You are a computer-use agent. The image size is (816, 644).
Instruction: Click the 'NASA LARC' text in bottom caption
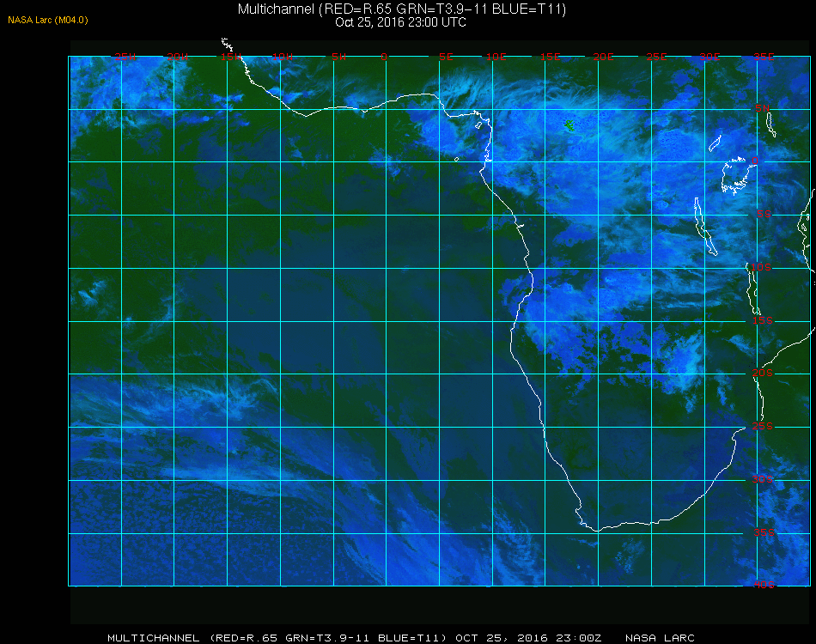(660, 638)
